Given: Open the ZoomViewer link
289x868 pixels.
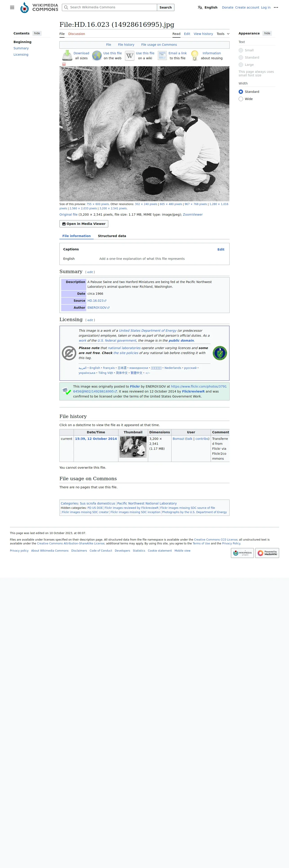Looking at the screenshot, I should pos(193,215).
